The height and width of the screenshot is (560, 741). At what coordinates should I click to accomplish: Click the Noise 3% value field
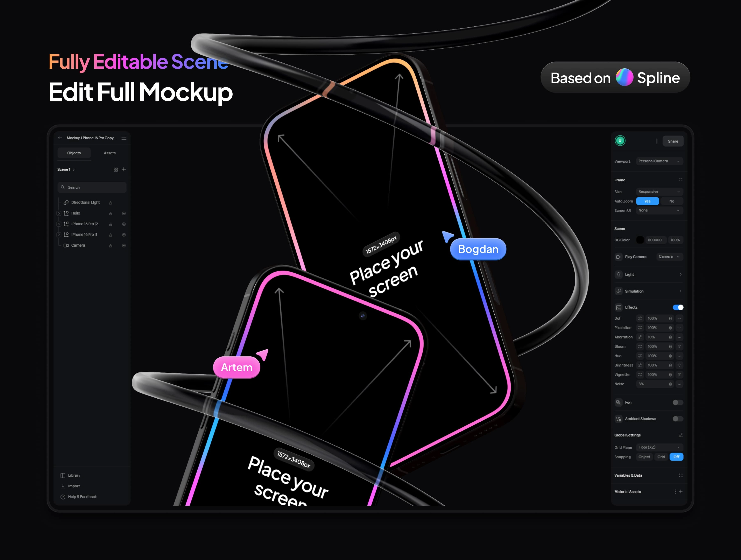pyautogui.click(x=655, y=384)
